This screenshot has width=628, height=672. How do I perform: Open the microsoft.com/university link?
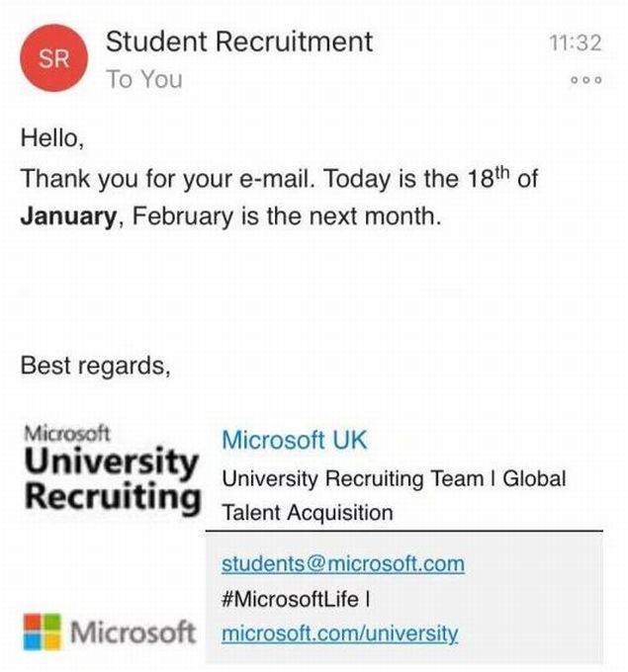coord(339,633)
